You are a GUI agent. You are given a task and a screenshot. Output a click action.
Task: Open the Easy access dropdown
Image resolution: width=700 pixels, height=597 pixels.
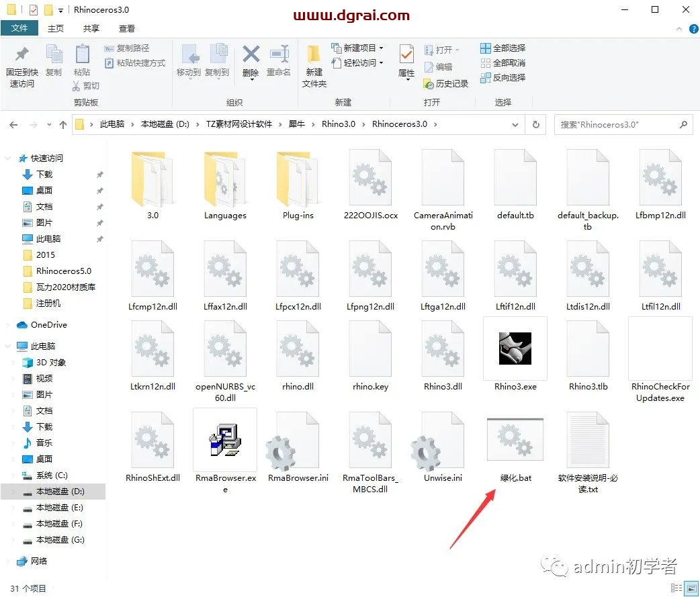click(357, 63)
